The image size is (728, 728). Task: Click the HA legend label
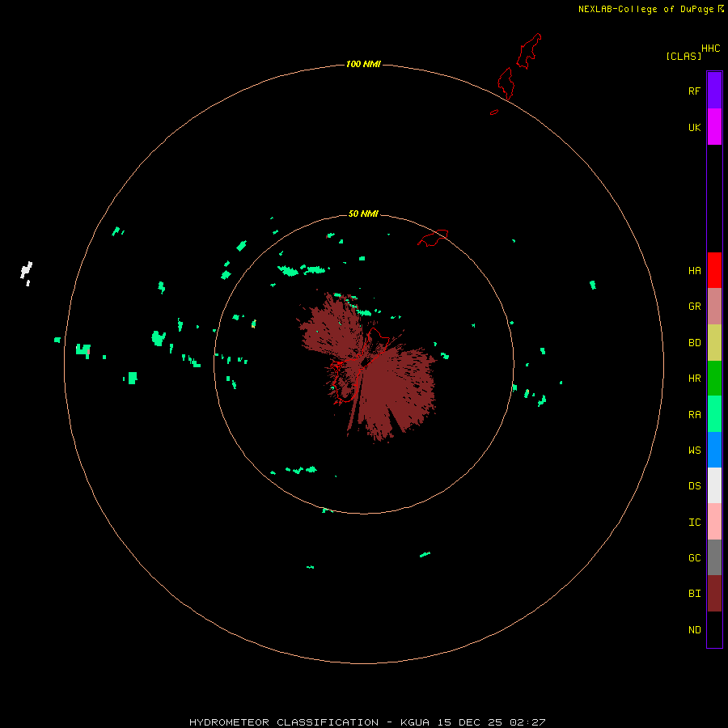click(694, 271)
